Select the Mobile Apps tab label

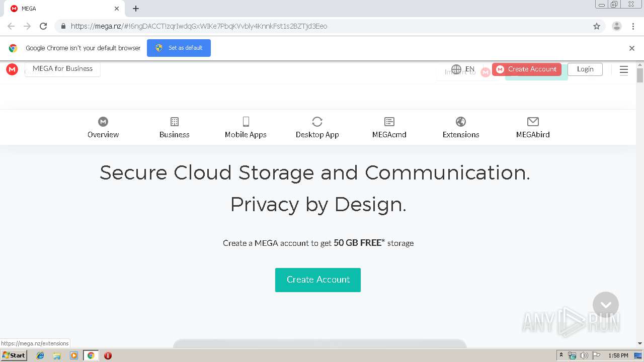[246, 135]
